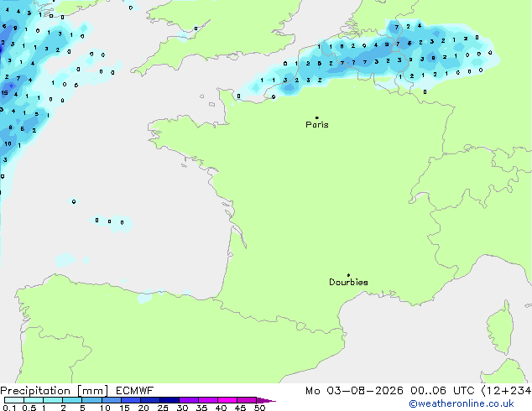This screenshot has width=532, height=411.
Task: Pick the 0.1–0.5 mm palest cyan legend swatch
Action: point(14,400)
